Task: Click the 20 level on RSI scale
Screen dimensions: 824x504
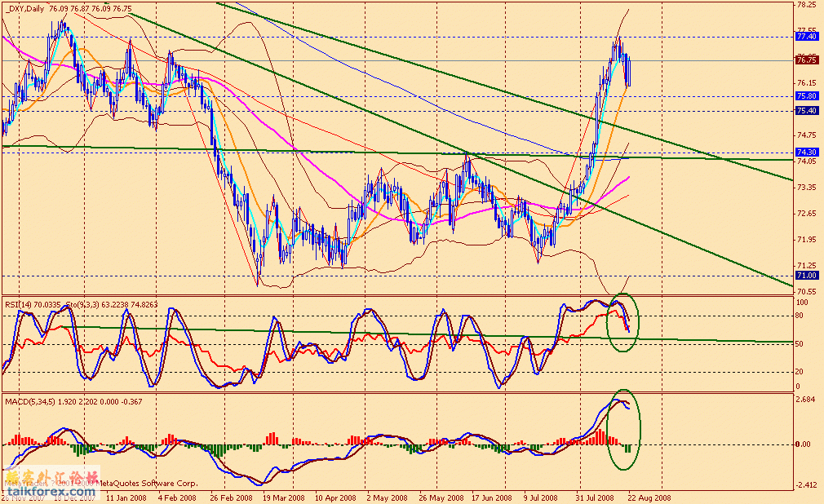Action: [x=800, y=372]
